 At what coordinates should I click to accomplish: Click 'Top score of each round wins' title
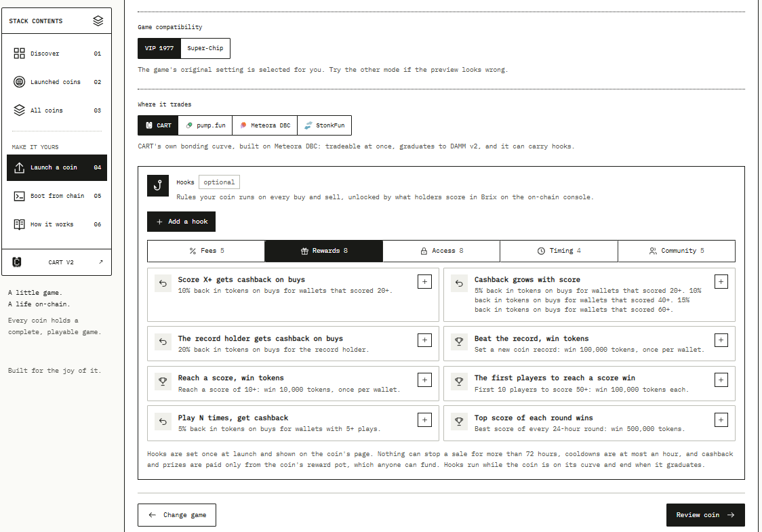click(534, 418)
